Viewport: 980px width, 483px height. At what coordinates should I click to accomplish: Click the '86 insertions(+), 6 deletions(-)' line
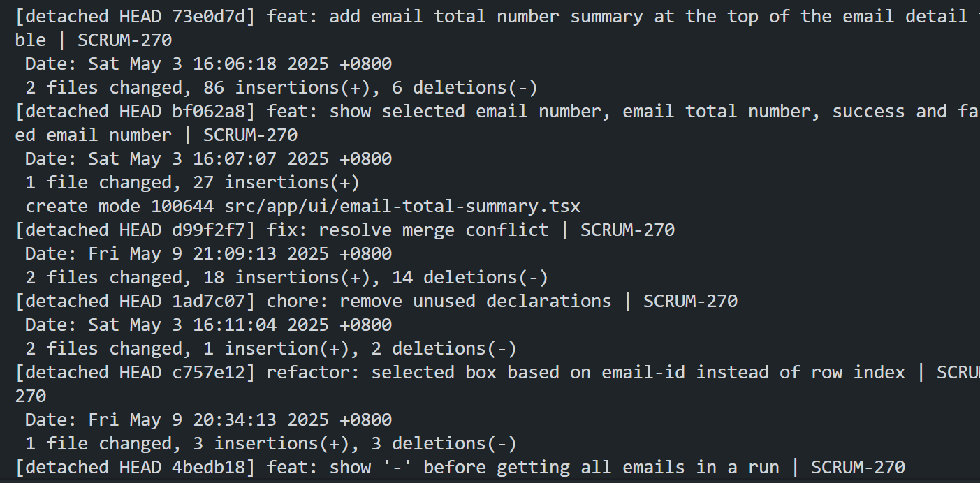[371, 88]
